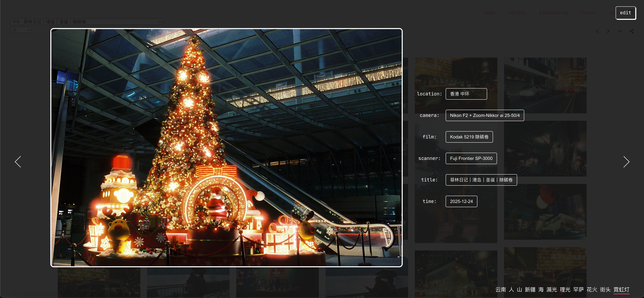This screenshot has height=298, width=644.
Task: Switch to the 漏光 tag
Action: [x=552, y=289]
